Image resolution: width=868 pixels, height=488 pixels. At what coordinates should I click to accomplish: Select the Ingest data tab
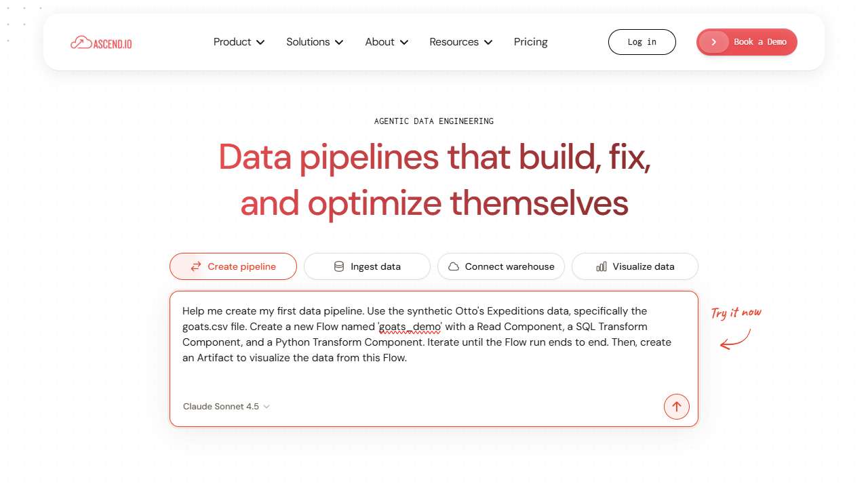point(367,266)
